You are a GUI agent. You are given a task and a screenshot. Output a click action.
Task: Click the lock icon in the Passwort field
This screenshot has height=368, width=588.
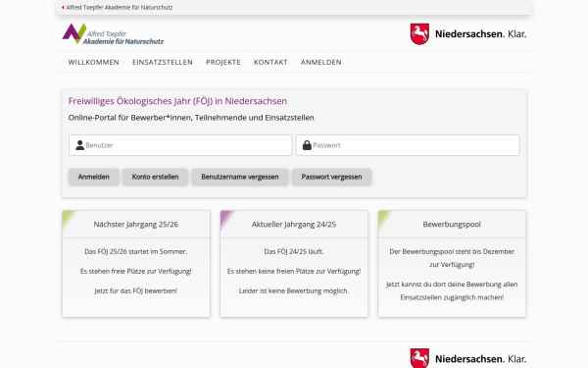pos(307,145)
